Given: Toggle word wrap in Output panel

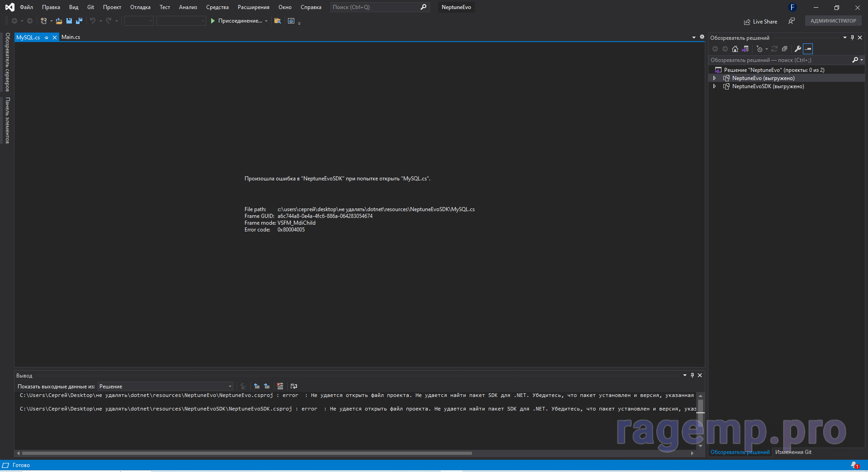Looking at the screenshot, I should 294,386.
